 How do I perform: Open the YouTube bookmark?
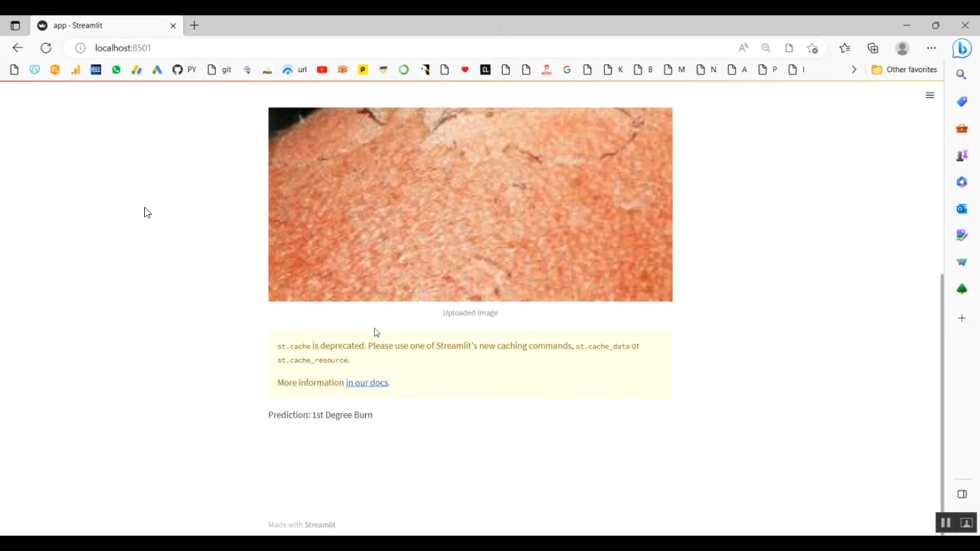point(322,69)
